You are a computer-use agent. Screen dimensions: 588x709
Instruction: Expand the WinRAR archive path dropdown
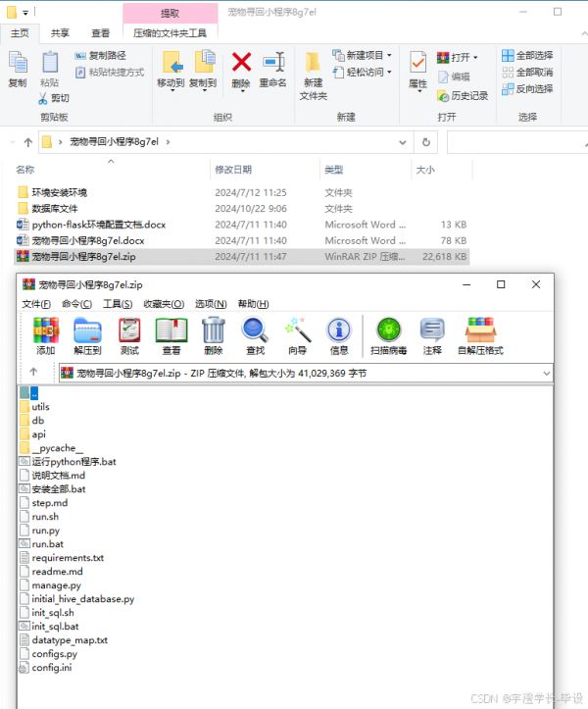[x=544, y=373]
